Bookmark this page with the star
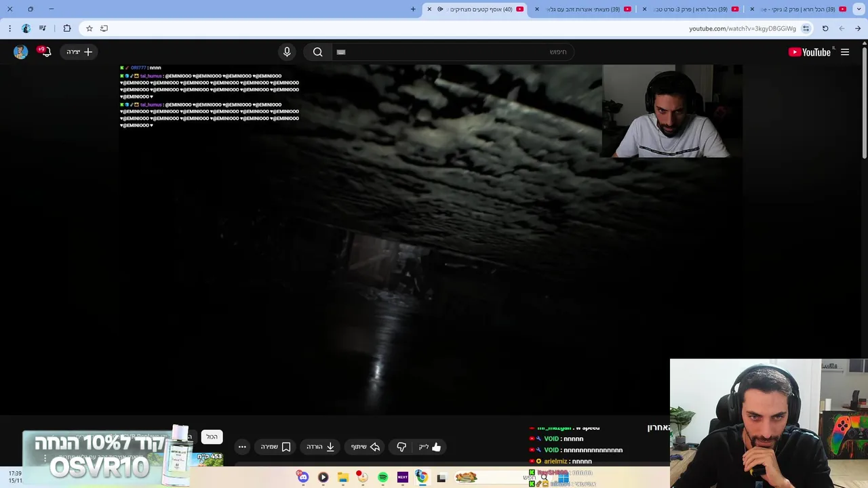The width and height of the screenshot is (868, 488). 89,28
